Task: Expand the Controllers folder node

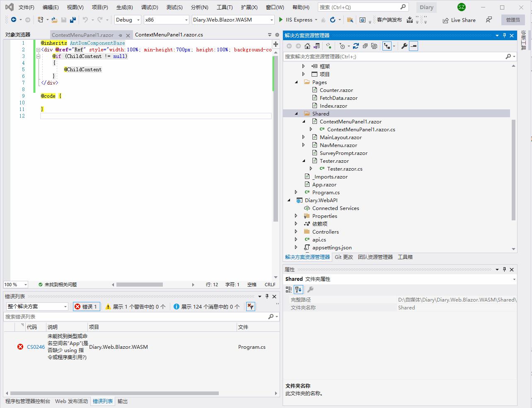Action: (296, 232)
